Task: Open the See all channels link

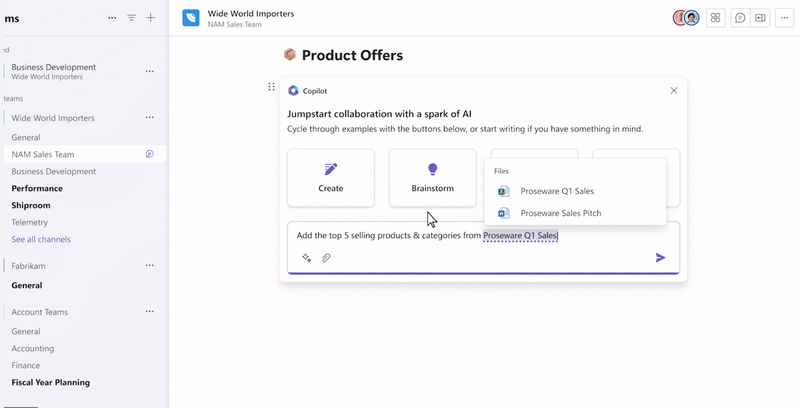Action: coord(41,239)
